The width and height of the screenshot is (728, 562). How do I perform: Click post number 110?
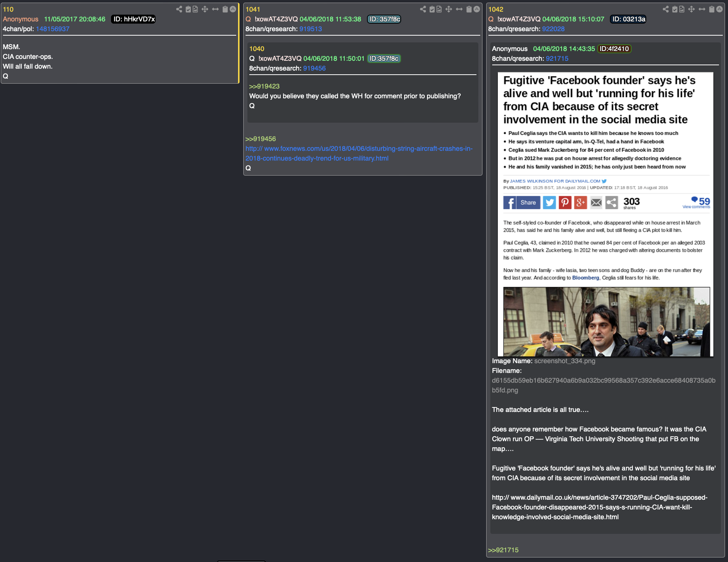(8, 9)
